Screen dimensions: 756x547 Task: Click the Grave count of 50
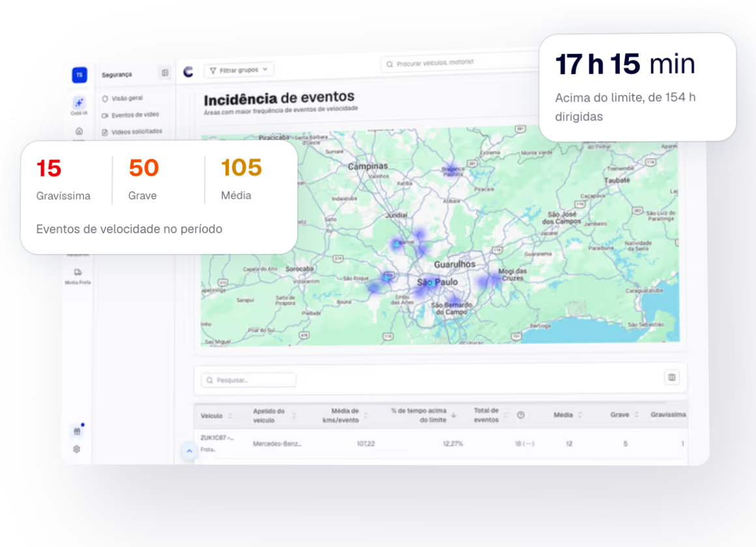pos(143,168)
